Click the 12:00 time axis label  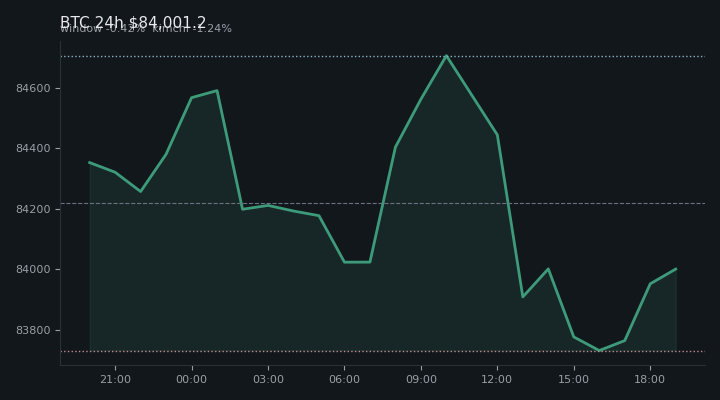point(496,379)
